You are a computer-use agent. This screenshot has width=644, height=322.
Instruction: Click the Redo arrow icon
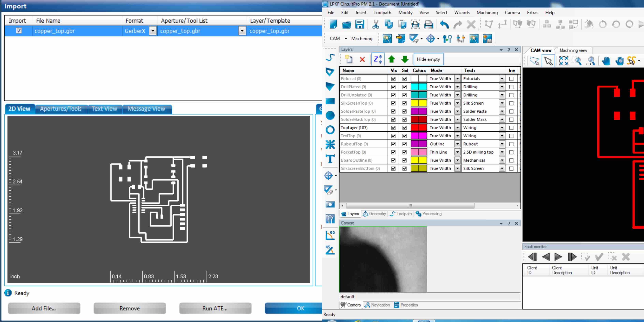[x=458, y=24]
